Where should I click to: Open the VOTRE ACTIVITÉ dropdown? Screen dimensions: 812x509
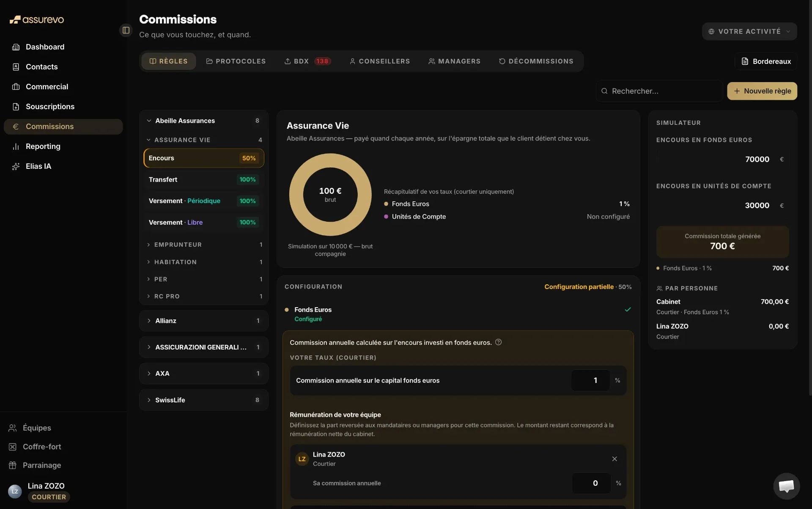[x=749, y=31]
